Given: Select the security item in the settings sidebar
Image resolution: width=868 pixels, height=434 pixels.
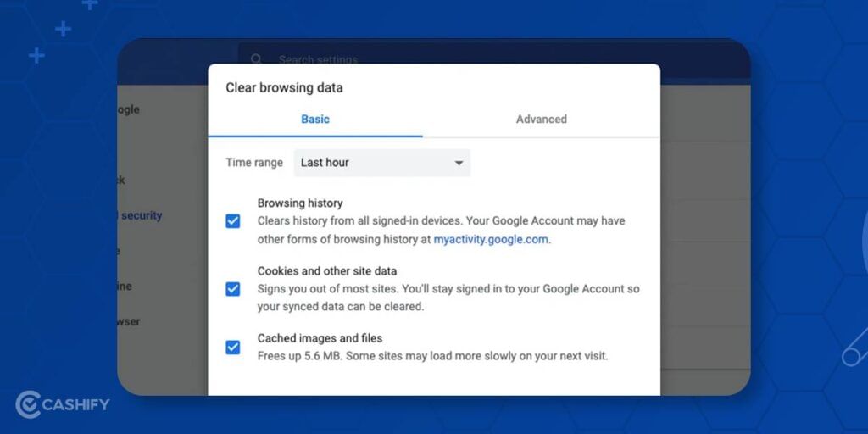Looking at the screenshot, I should click(140, 216).
